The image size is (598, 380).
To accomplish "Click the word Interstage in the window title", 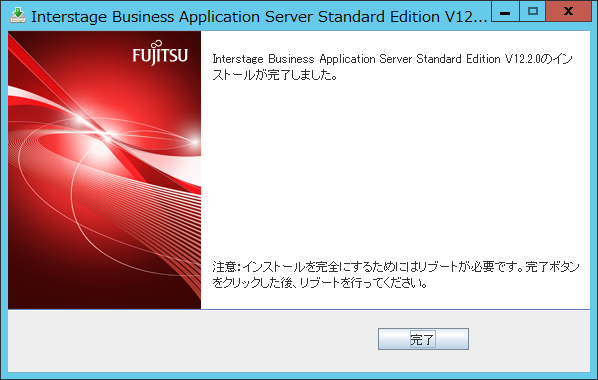I will [x=69, y=17].
